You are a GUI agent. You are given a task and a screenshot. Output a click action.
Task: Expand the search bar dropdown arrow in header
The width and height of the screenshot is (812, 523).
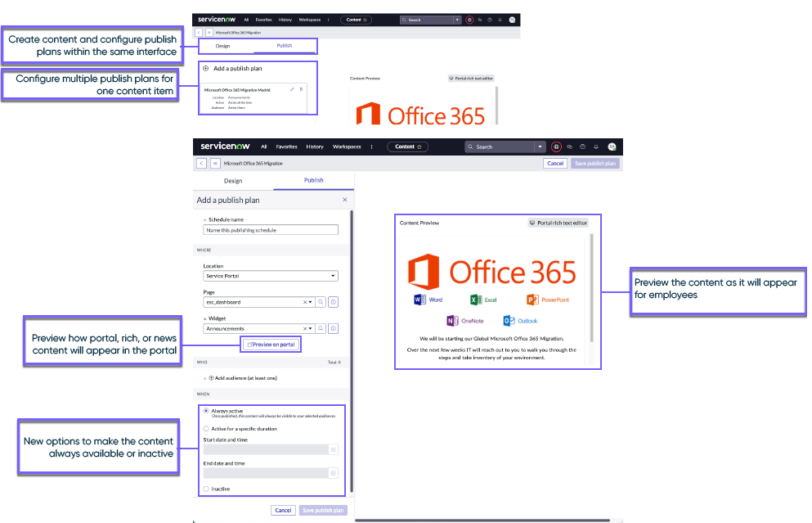(x=541, y=147)
